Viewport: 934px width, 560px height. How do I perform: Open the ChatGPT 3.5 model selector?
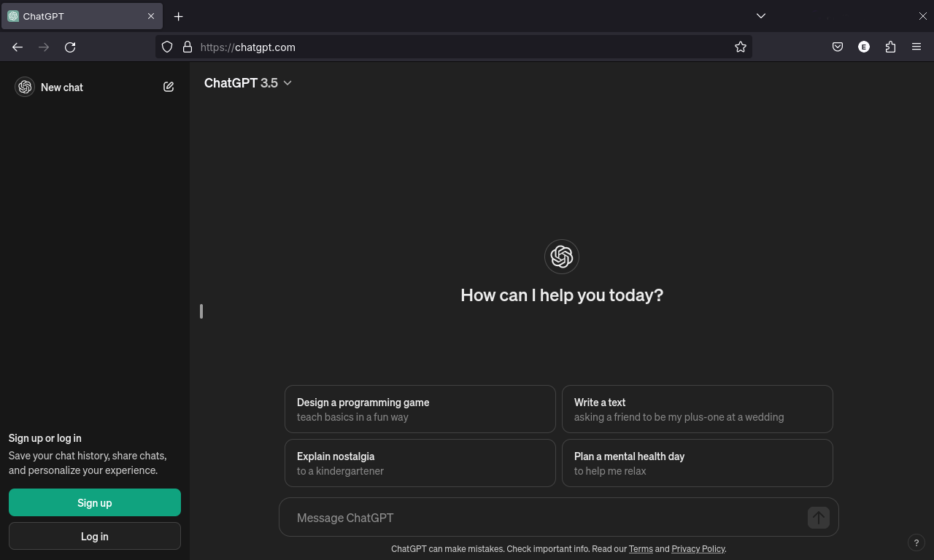(x=248, y=83)
